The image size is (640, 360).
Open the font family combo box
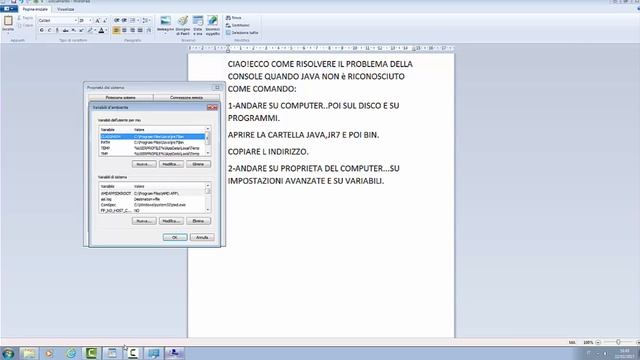(58, 20)
